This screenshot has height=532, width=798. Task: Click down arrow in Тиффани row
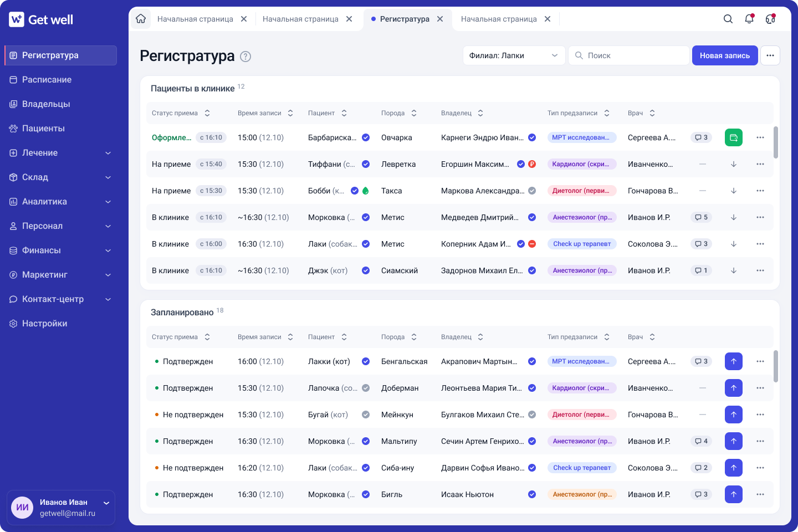click(x=734, y=164)
